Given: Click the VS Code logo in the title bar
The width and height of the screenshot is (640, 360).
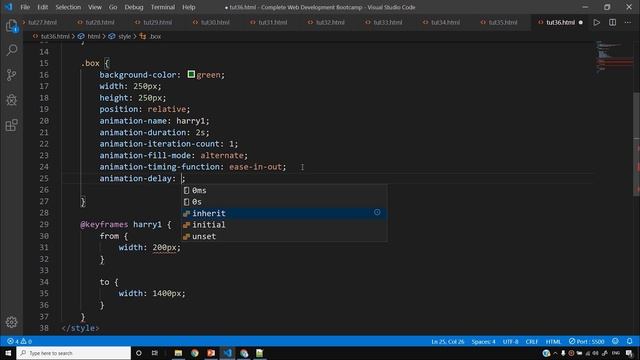Looking at the screenshot, I should tap(9, 7).
